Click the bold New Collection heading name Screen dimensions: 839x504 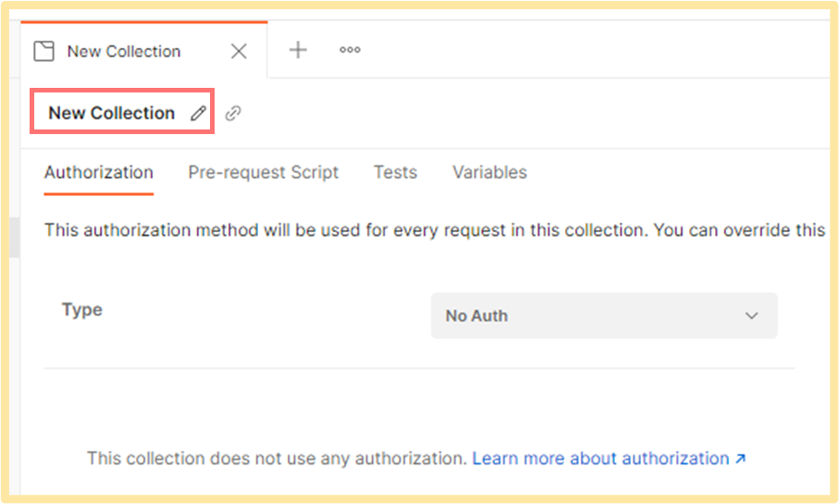(112, 113)
